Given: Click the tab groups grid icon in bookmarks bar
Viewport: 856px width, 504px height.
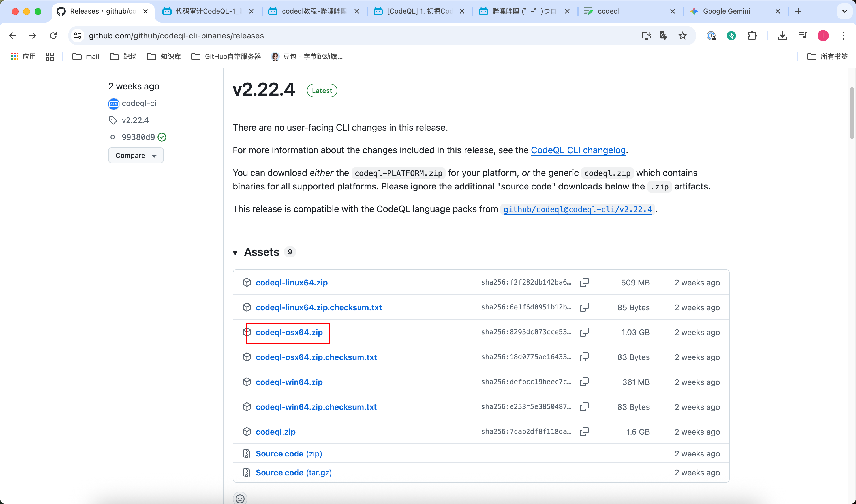Looking at the screenshot, I should click(50, 56).
